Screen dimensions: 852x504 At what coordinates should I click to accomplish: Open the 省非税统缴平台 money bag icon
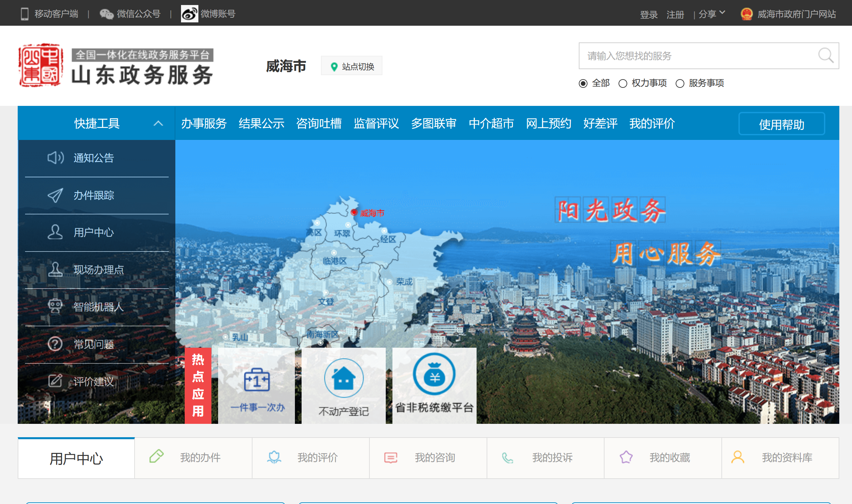click(x=434, y=374)
